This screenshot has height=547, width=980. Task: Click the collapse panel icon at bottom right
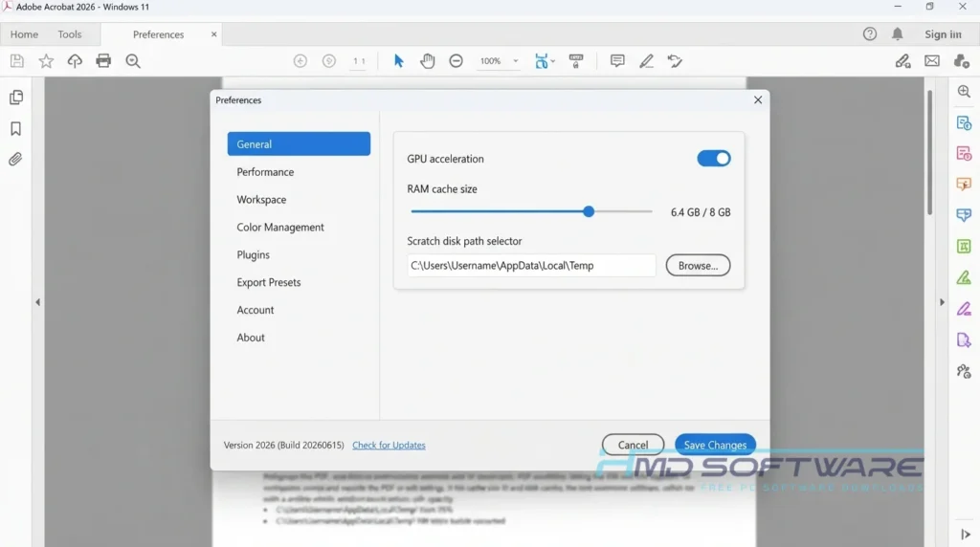(x=965, y=534)
